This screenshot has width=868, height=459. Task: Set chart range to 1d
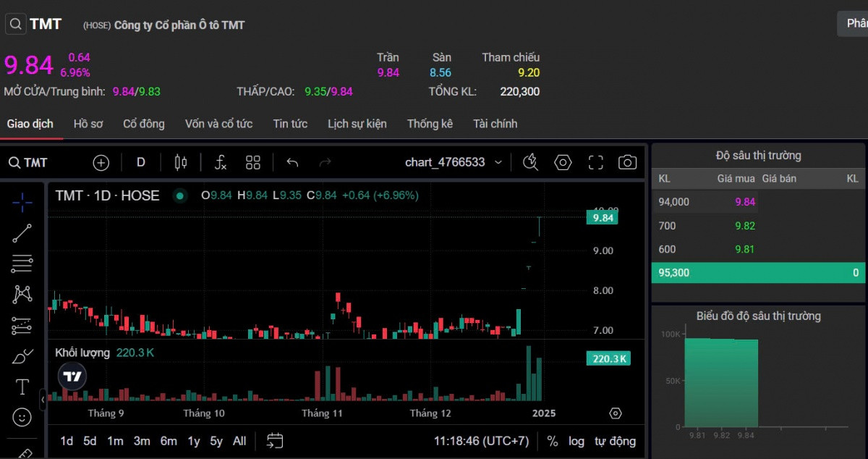coord(67,441)
